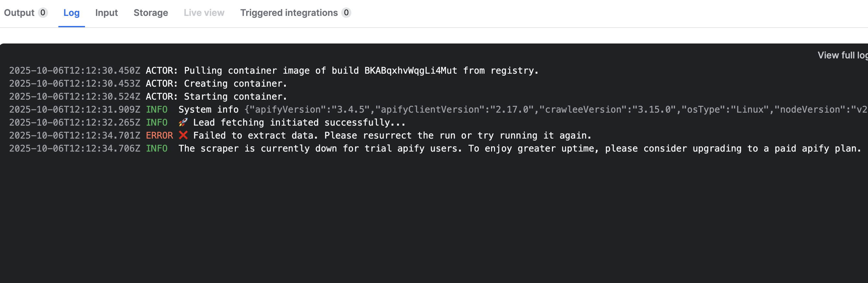Click the rocket emoji in the log
The image size is (868, 283).
pos(183,122)
